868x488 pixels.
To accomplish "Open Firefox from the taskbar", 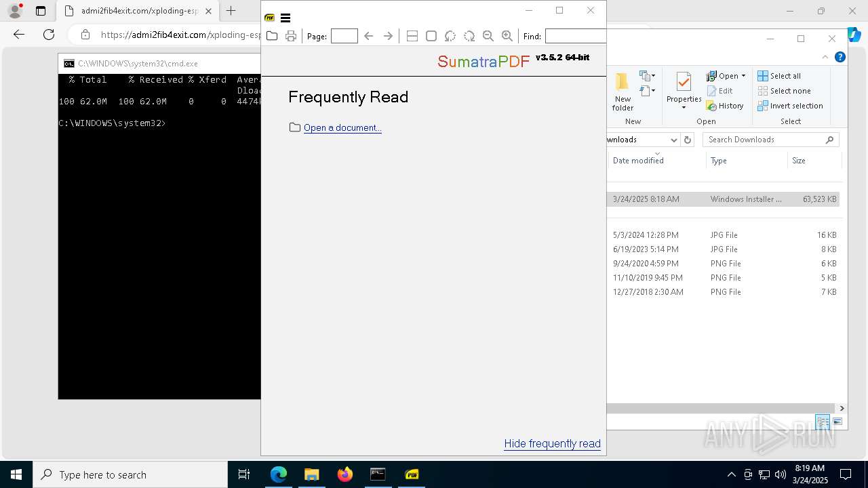I will tap(345, 474).
